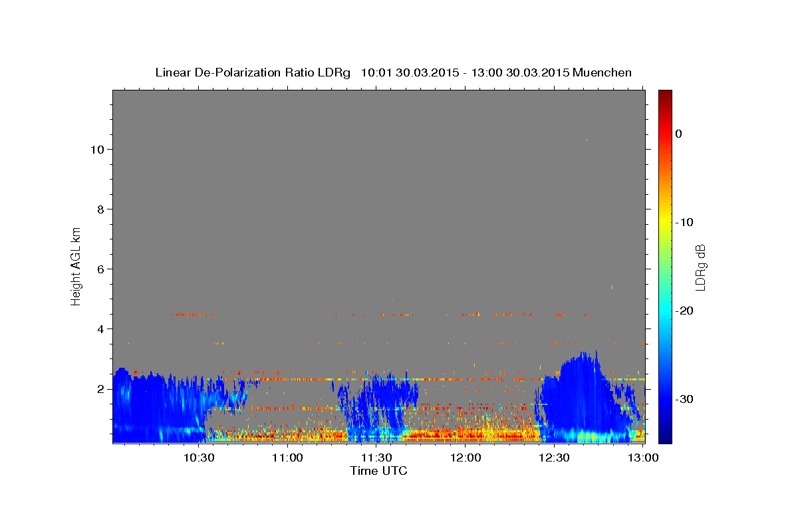Click the colorbar tick label '-20'

pos(685,311)
